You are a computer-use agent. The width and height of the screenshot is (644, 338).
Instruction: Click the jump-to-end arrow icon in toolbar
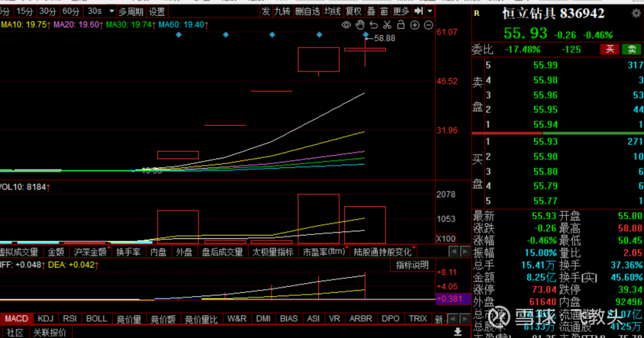[x=419, y=11]
